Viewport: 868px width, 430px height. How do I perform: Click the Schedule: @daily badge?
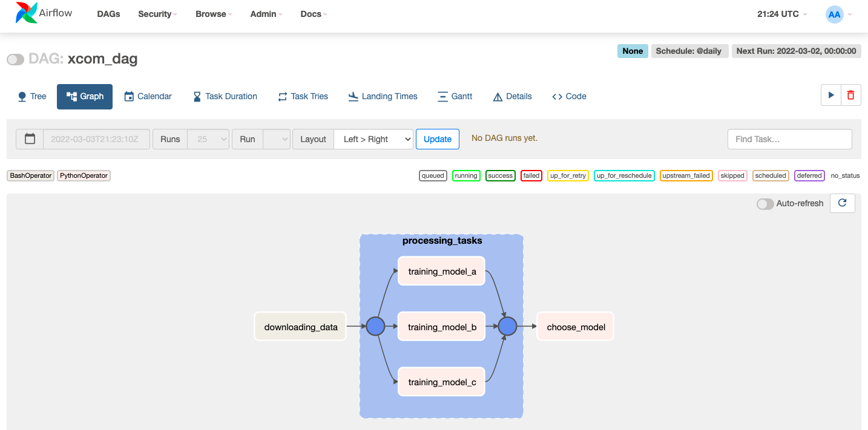pos(689,51)
